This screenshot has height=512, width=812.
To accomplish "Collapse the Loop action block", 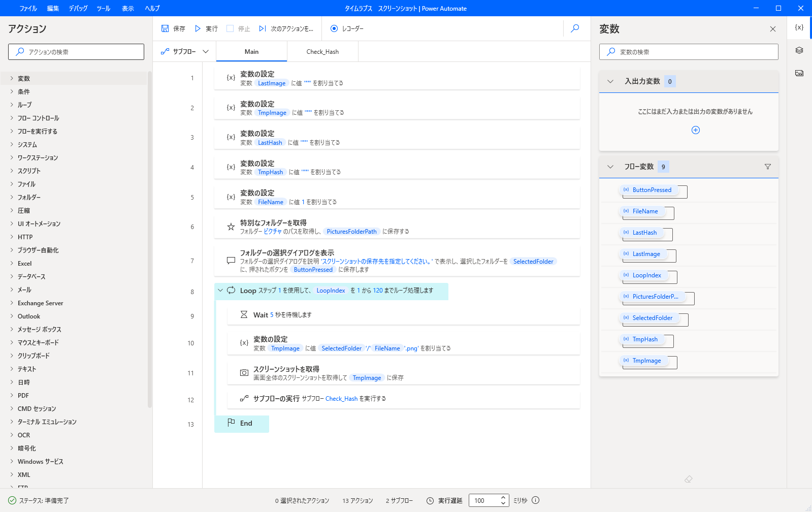I will pyautogui.click(x=220, y=291).
